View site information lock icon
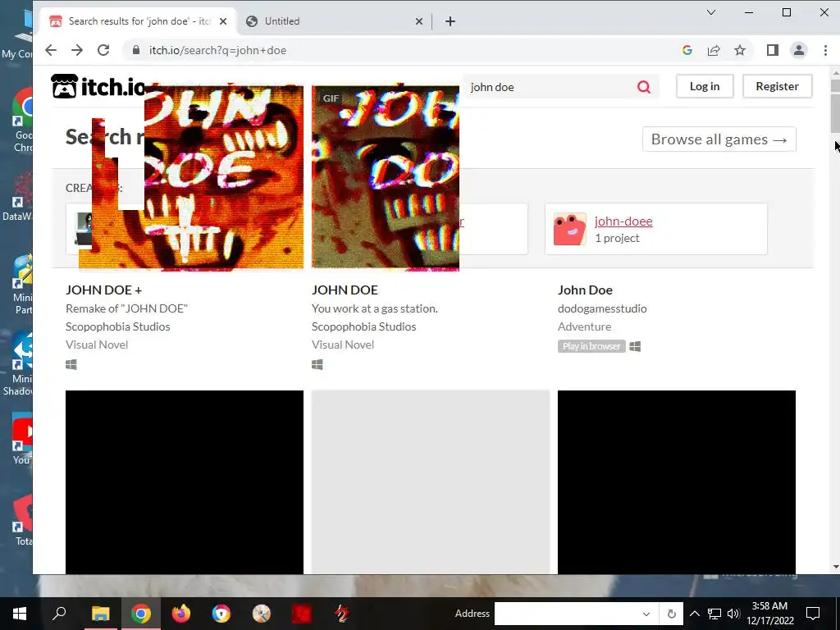840x630 pixels. [x=136, y=50]
